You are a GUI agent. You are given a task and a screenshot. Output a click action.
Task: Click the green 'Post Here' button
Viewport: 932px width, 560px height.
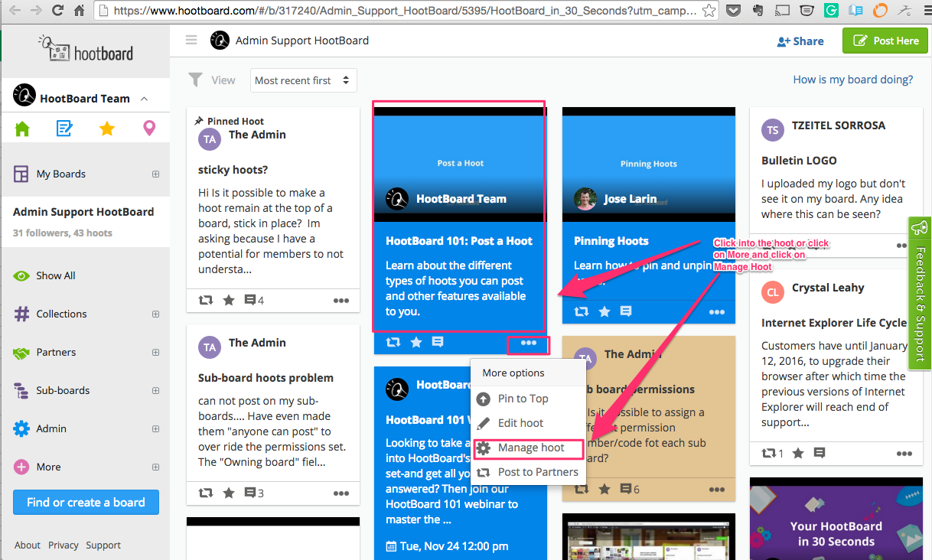point(885,41)
